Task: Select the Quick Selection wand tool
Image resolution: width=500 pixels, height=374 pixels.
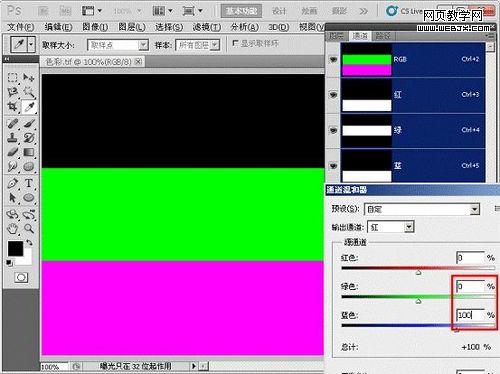Action: point(29,92)
